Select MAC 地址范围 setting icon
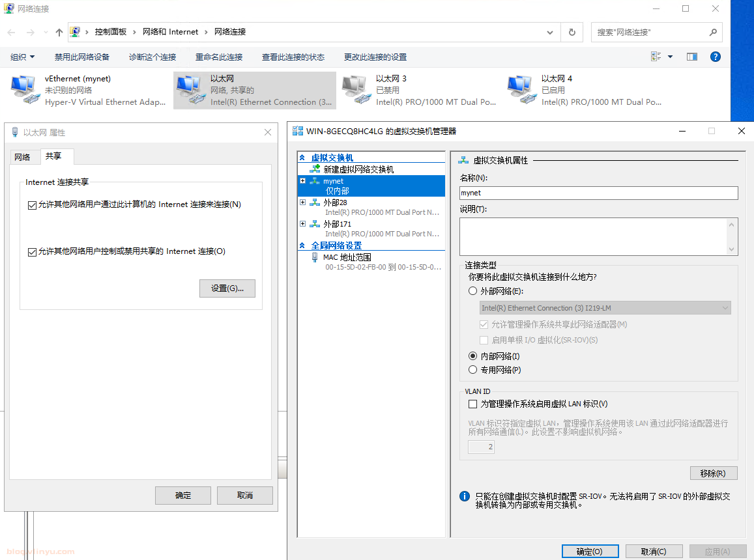The width and height of the screenshot is (754, 560). (315, 257)
